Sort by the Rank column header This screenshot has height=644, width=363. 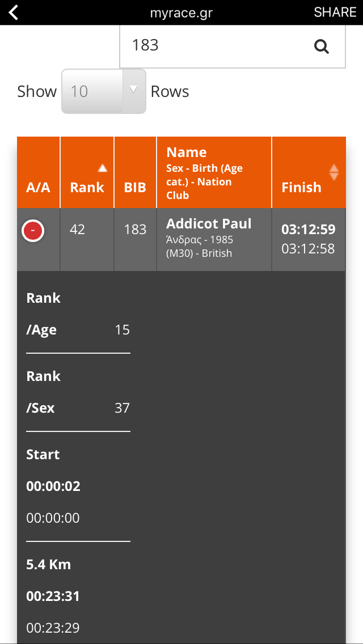[87, 187]
